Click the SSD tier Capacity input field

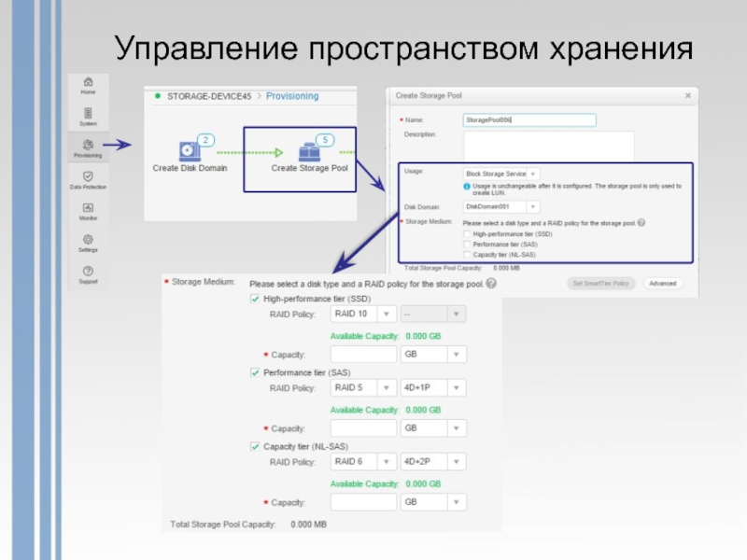point(363,355)
